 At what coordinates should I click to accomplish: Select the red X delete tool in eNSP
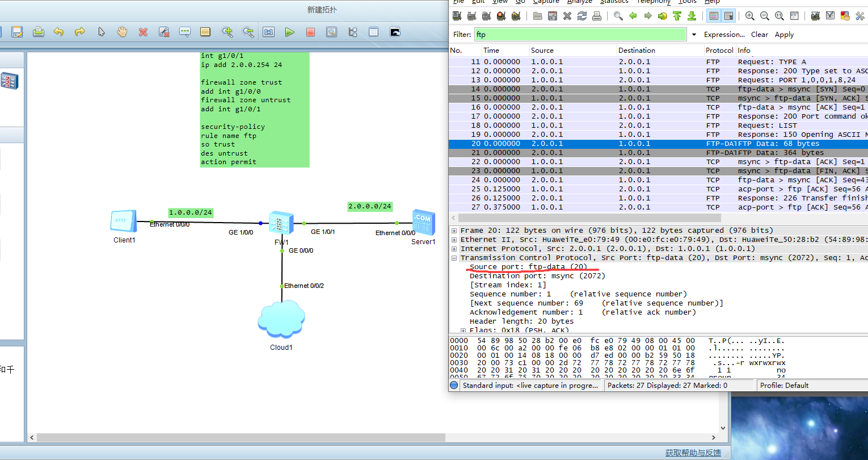pos(142,32)
